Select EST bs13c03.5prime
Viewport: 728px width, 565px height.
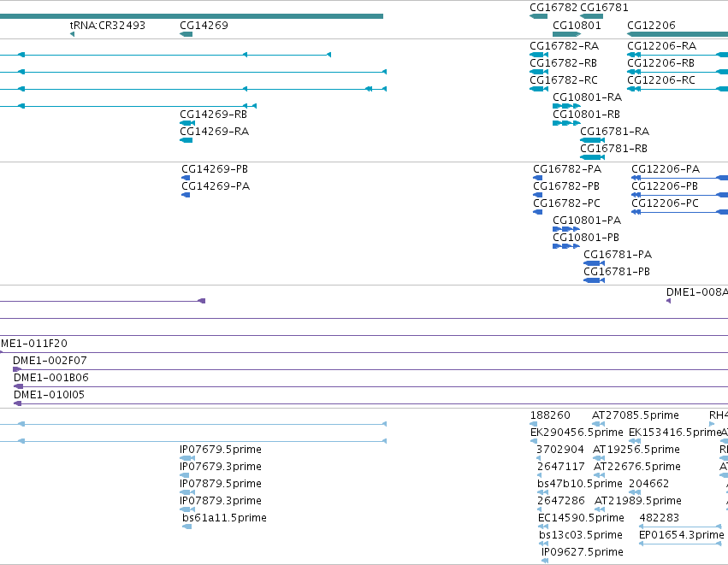[580, 535]
